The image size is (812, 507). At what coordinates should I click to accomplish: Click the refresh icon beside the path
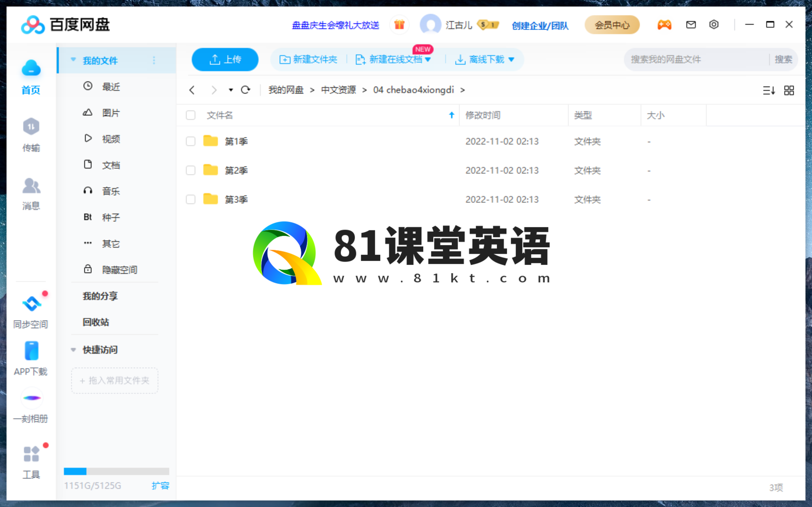245,90
